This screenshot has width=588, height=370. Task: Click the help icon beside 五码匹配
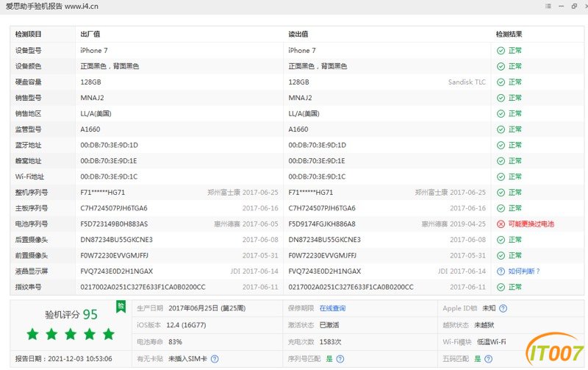(x=488, y=359)
